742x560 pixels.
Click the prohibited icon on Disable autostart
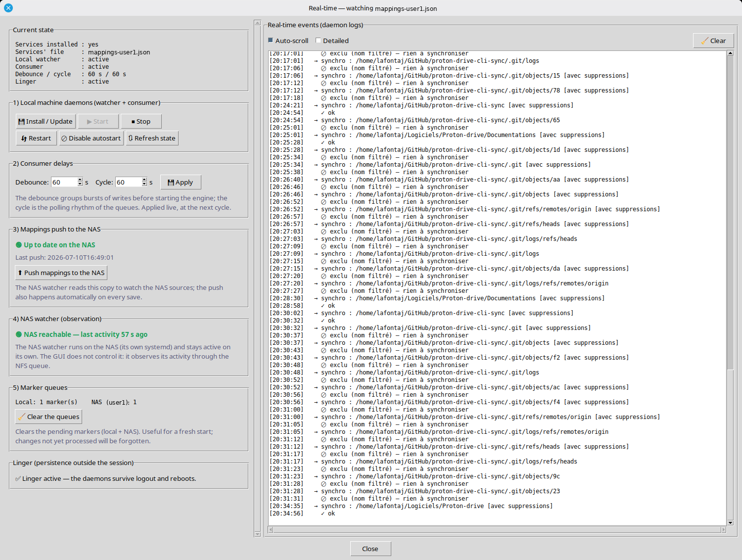pos(64,139)
